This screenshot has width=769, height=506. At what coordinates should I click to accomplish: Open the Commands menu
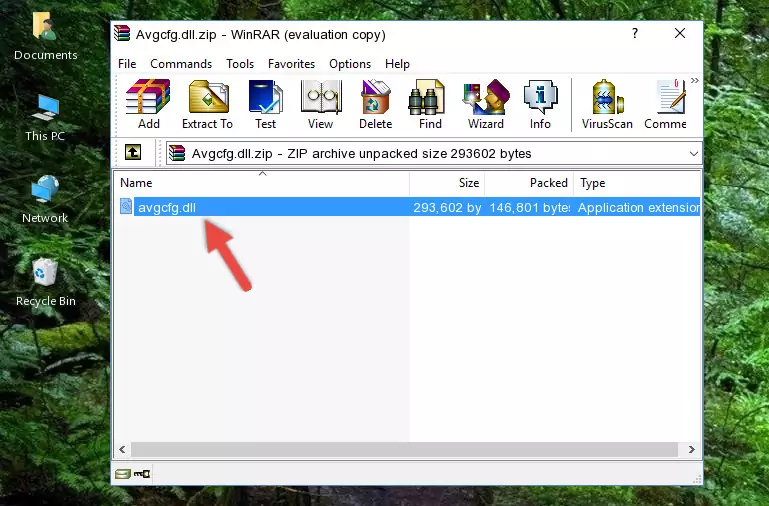(181, 64)
